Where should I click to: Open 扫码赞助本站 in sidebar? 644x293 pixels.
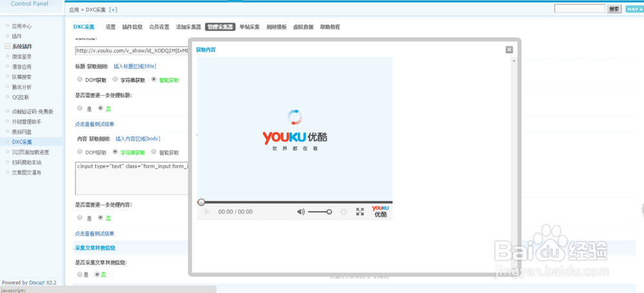click(26, 162)
